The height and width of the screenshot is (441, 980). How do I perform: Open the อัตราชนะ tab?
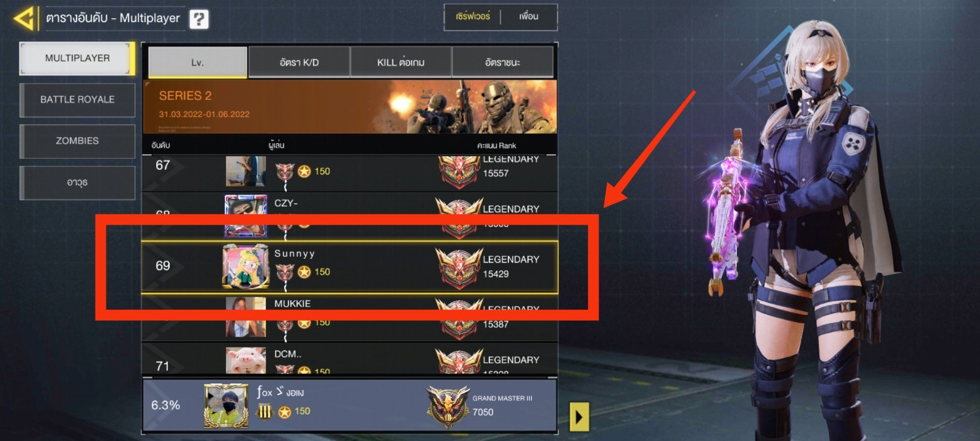click(x=502, y=63)
